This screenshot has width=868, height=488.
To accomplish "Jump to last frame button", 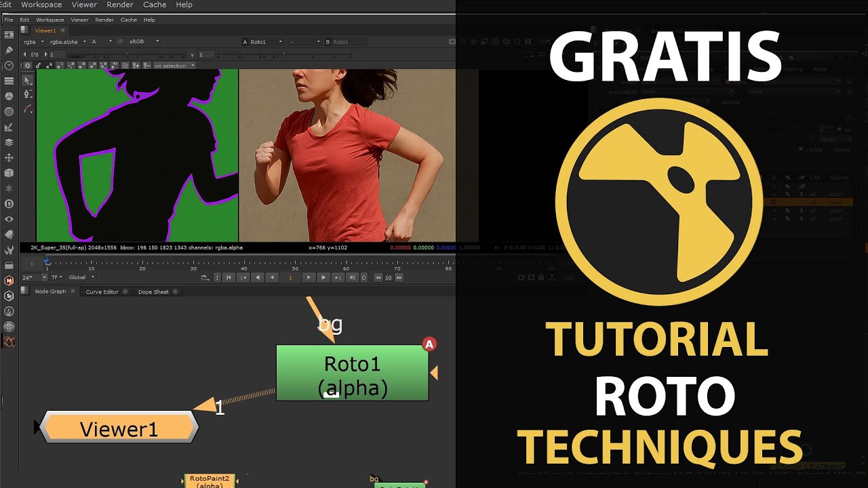I will tap(352, 277).
